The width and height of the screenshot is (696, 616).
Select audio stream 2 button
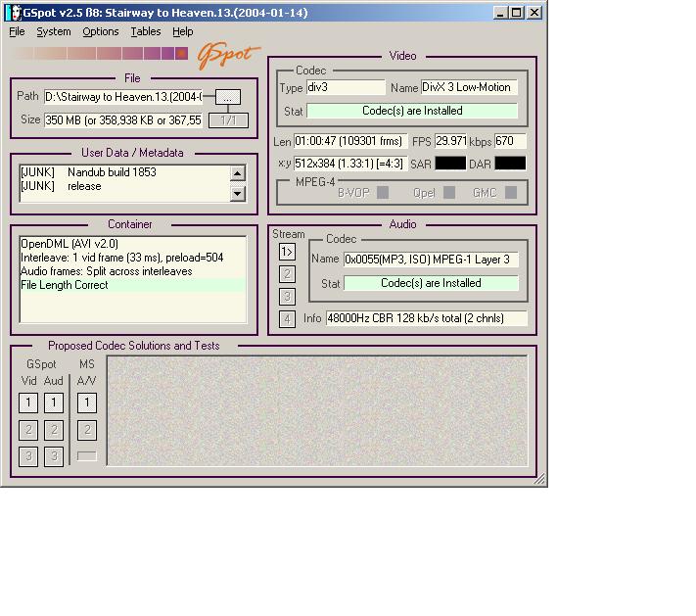(287, 274)
